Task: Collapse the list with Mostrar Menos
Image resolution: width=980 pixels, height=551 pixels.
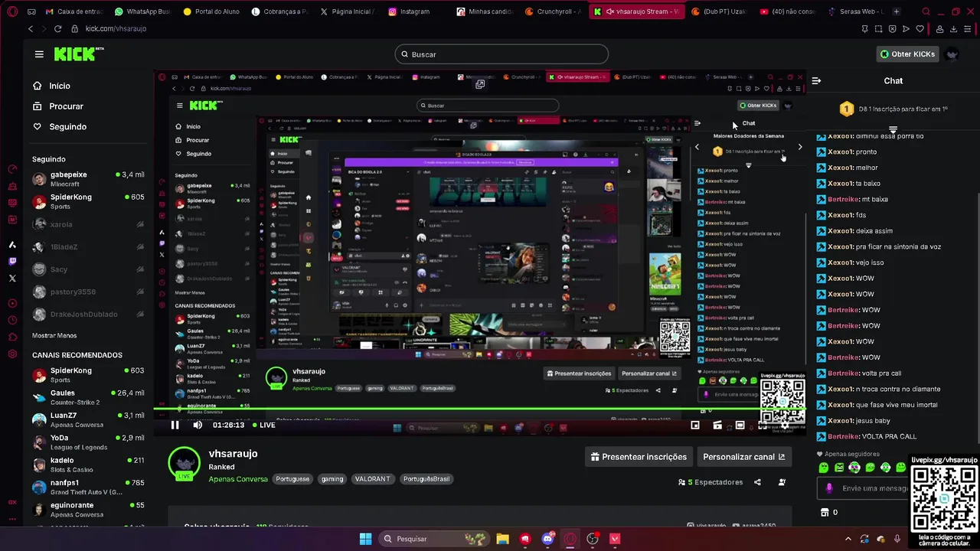Action: coord(54,335)
